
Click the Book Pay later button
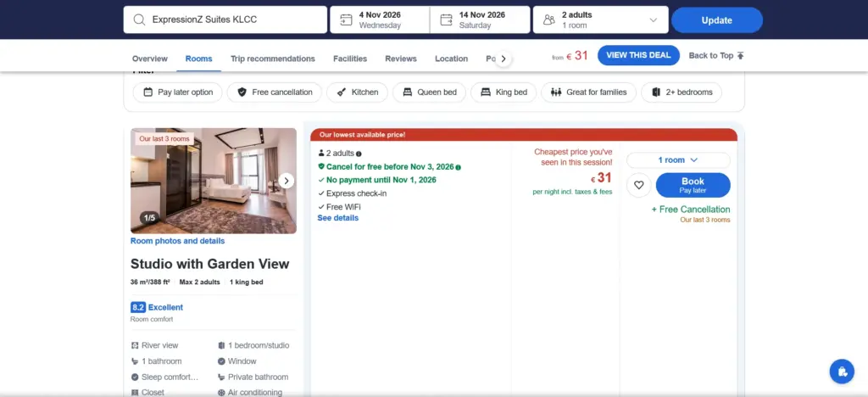[x=693, y=185]
